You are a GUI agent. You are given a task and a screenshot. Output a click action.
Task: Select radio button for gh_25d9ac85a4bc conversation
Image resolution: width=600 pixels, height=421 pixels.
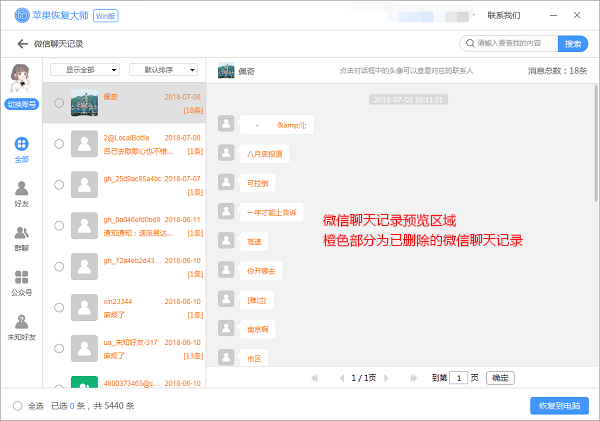(x=59, y=185)
